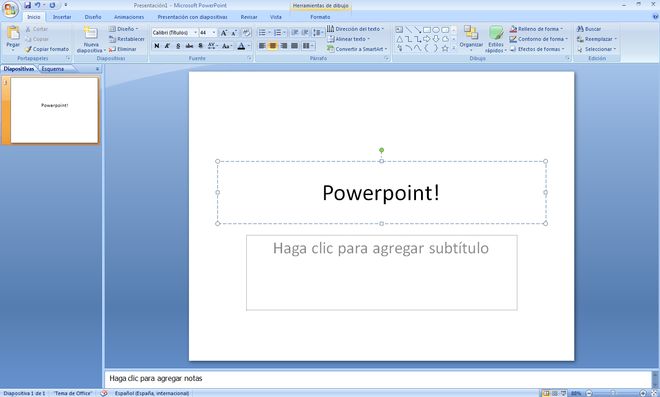Open Dirección del texto dropdown
This screenshot has width=660, height=397.
[356, 29]
